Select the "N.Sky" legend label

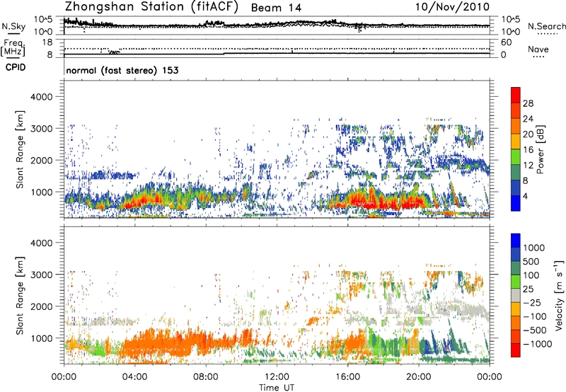(x=13, y=26)
